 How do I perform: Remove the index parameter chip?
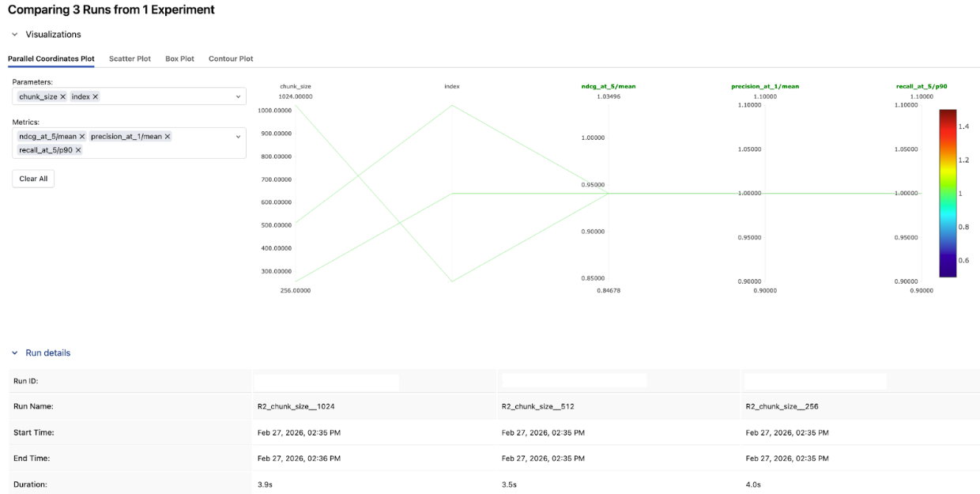point(96,96)
